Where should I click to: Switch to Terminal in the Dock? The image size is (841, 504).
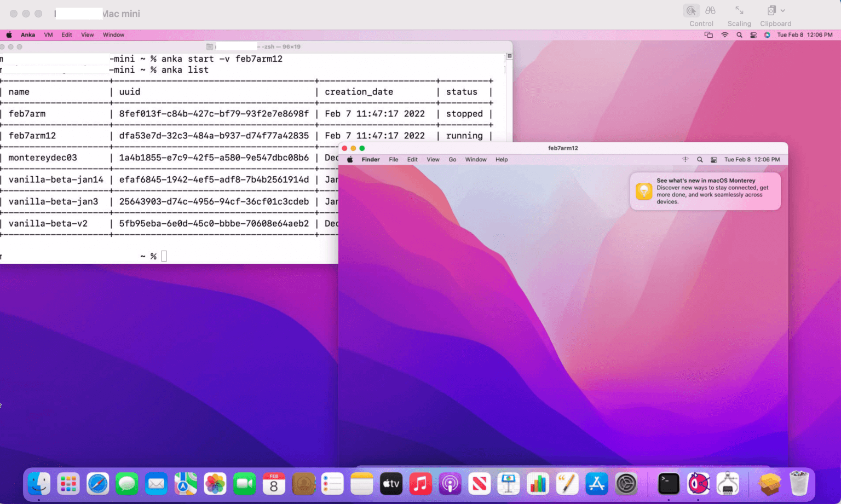pos(669,484)
